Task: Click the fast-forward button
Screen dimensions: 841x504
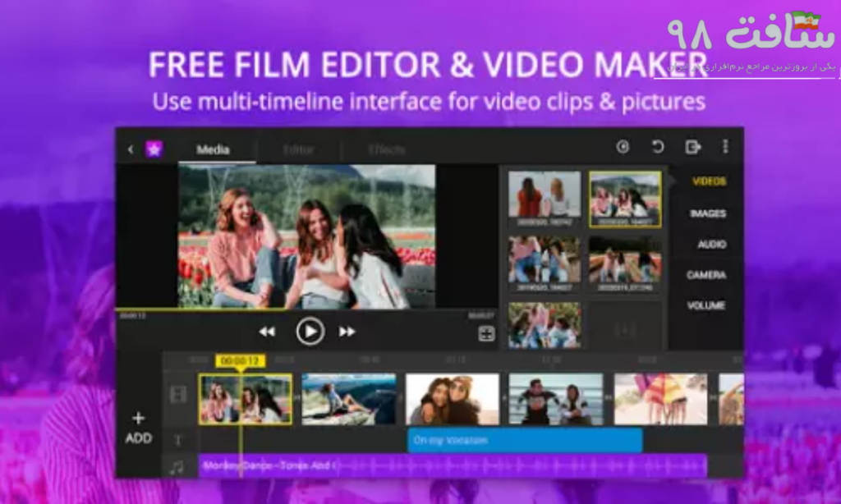Action: [347, 332]
